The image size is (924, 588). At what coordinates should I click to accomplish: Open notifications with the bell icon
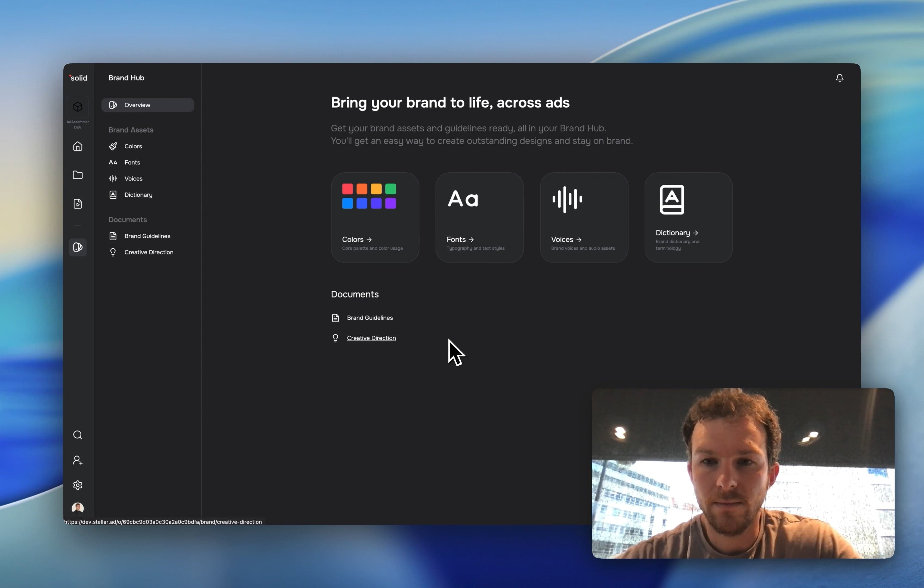tap(840, 78)
